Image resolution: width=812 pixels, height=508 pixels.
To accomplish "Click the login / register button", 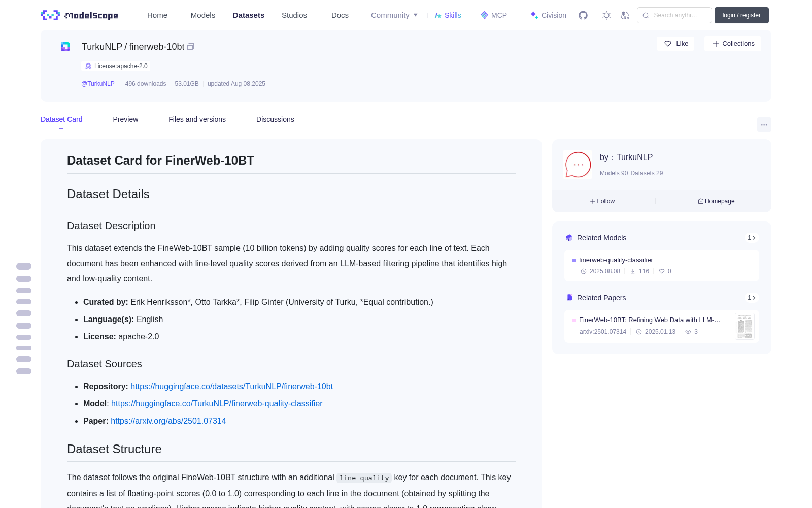I will (x=741, y=15).
